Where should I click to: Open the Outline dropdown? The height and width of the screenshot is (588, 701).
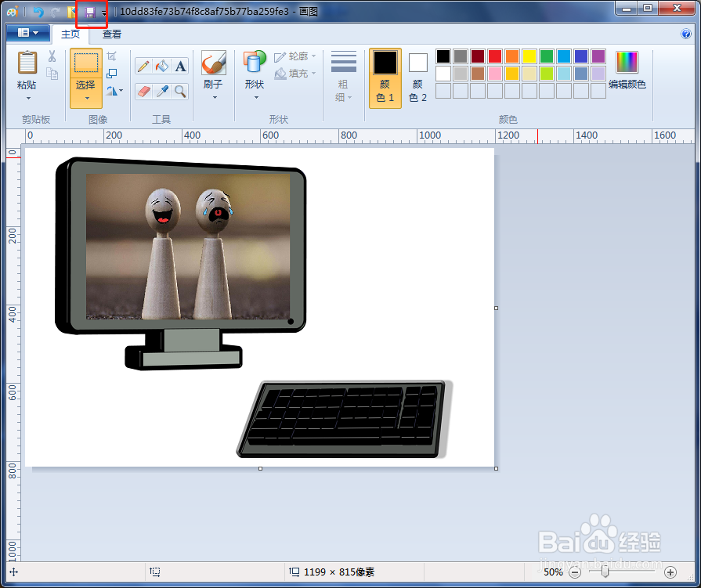point(295,56)
